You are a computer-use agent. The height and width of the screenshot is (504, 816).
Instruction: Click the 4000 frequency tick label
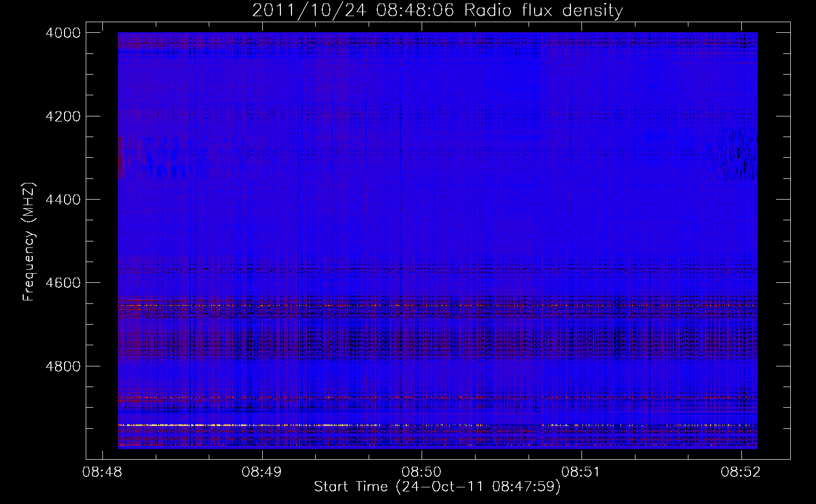(x=63, y=33)
